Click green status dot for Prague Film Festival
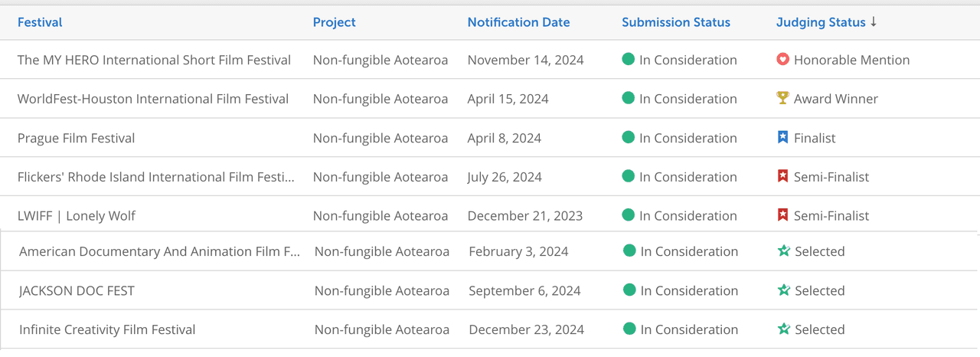The height and width of the screenshot is (357, 980). (629, 137)
